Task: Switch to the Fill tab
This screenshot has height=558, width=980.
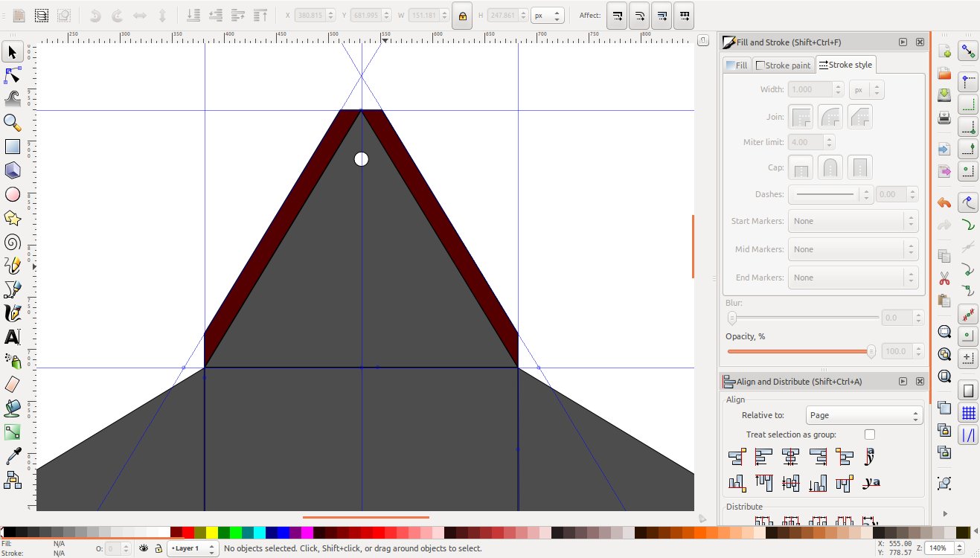Action: coord(737,65)
